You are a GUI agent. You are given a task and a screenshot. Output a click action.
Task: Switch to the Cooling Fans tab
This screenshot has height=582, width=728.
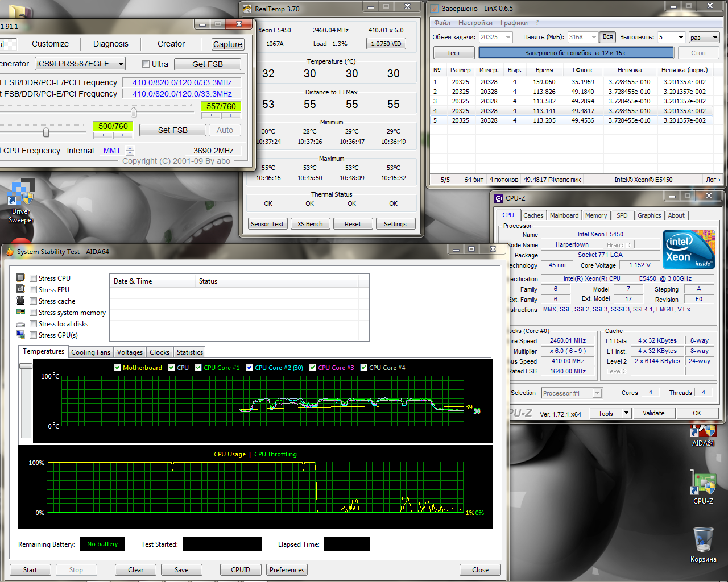[x=91, y=352]
